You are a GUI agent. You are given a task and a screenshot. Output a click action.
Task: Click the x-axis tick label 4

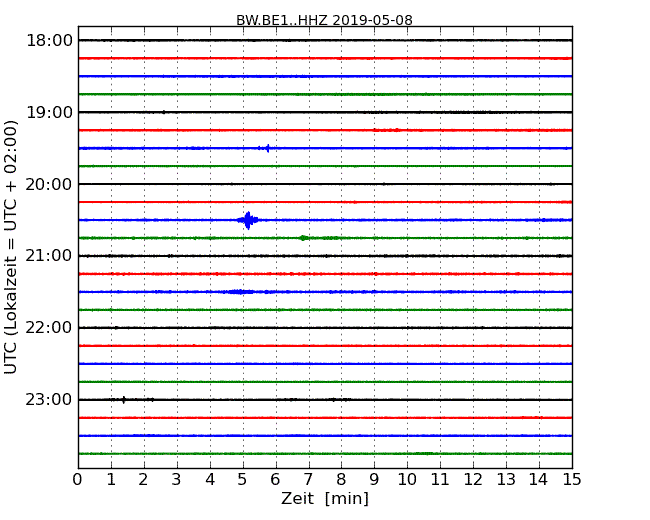[x=210, y=479]
